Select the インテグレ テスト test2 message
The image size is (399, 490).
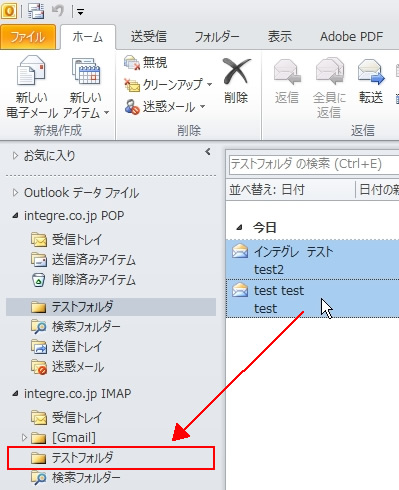(312, 260)
